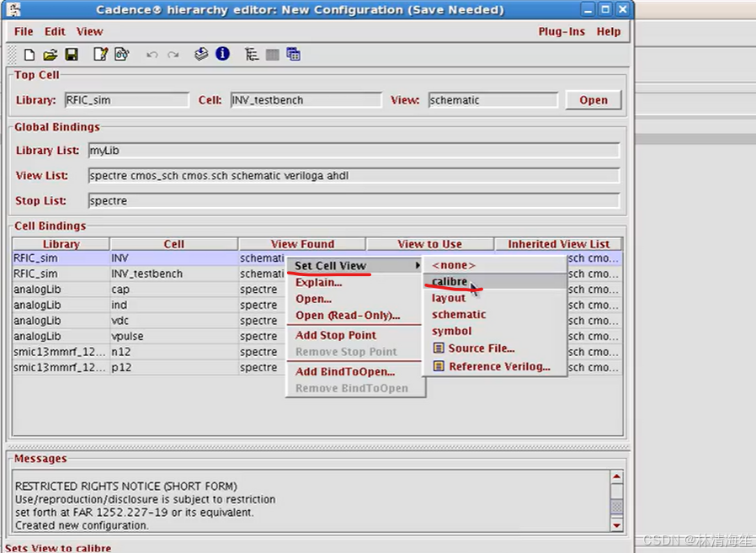Image resolution: width=756 pixels, height=553 pixels.
Task: Click the Messages scrollbar up arrow
Action: coord(616,476)
